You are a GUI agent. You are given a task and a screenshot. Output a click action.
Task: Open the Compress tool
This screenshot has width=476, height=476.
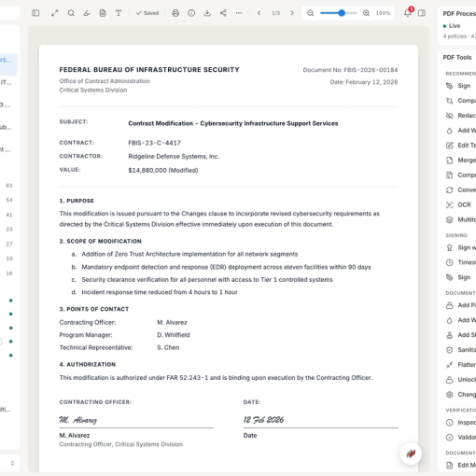pos(460,175)
